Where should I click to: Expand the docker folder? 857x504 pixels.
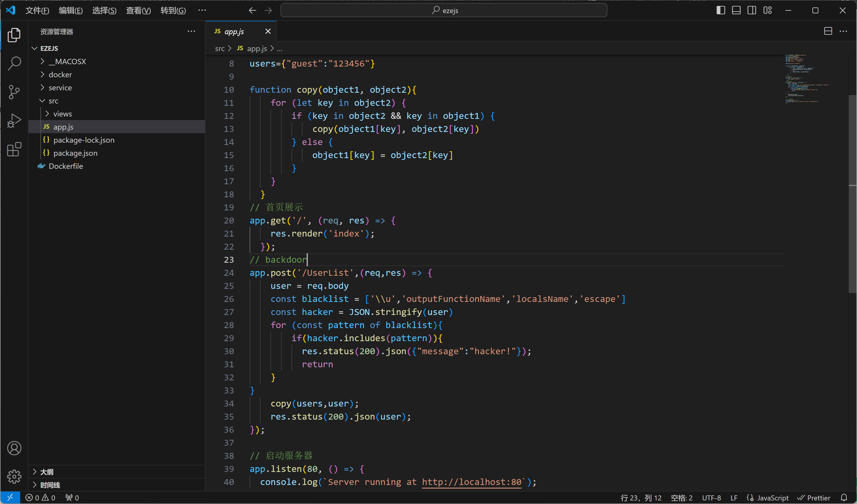pyautogui.click(x=60, y=75)
